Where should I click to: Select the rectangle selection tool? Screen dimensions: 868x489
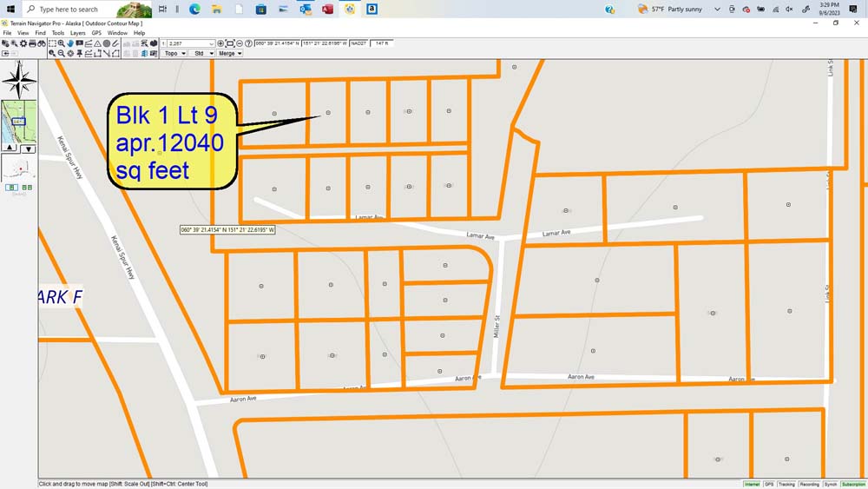tap(52, 43)
